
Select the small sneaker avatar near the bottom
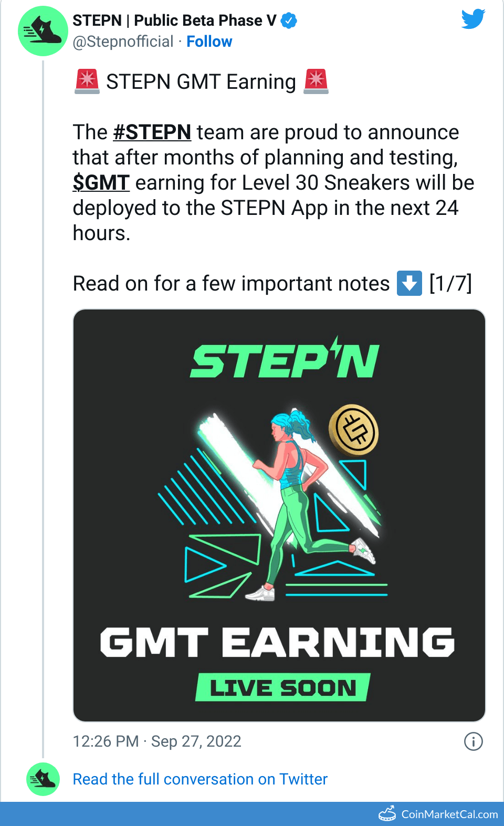pos(43,780)
